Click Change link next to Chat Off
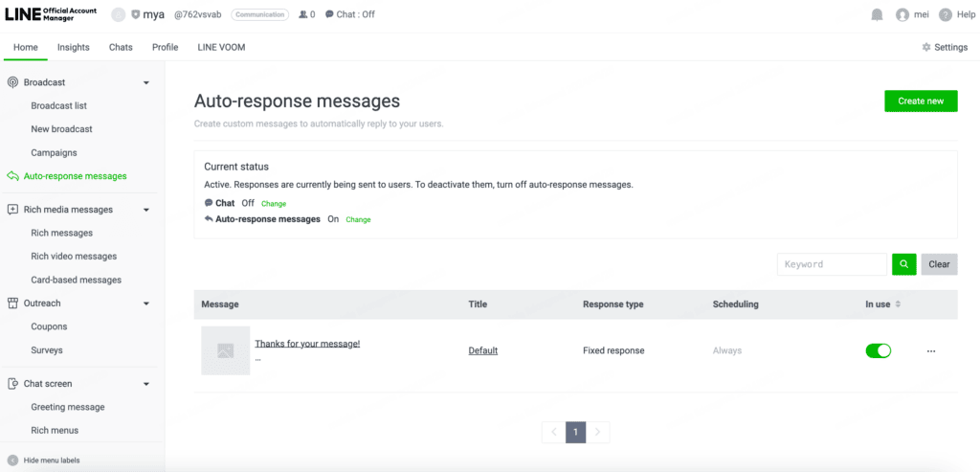This screenshot has width=980, height=472. click(274, 204)
